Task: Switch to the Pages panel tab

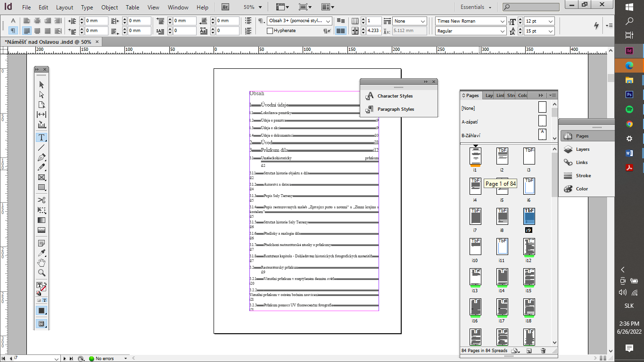Action: pyautogui.click(x=471, y=95)
